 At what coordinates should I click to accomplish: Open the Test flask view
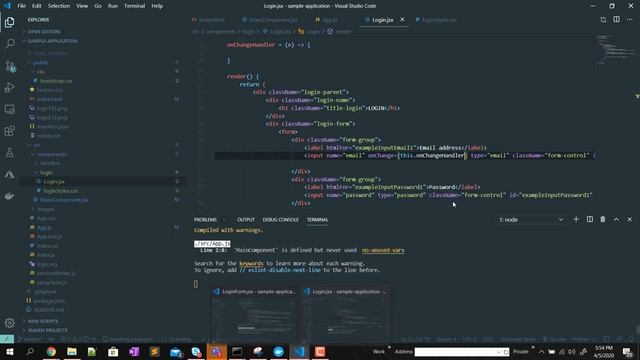click(9, 153)
